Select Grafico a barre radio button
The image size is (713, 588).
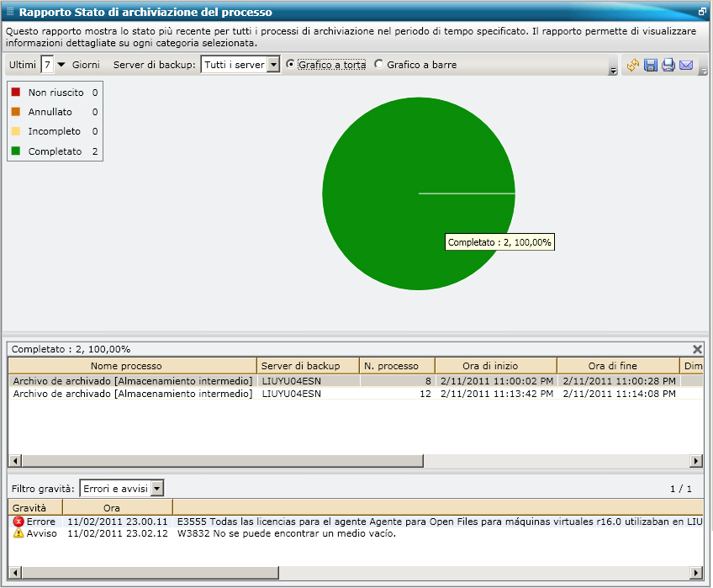(x=378, y=65)
